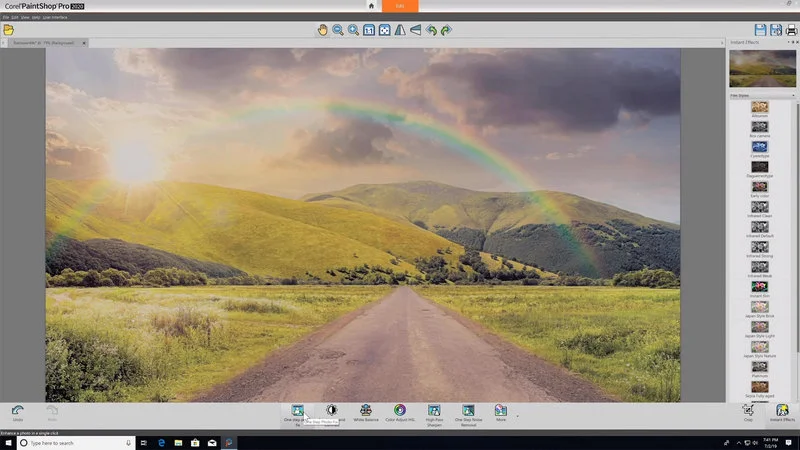
Task: Run One Step Noise Removal
Action: (468, 411)
